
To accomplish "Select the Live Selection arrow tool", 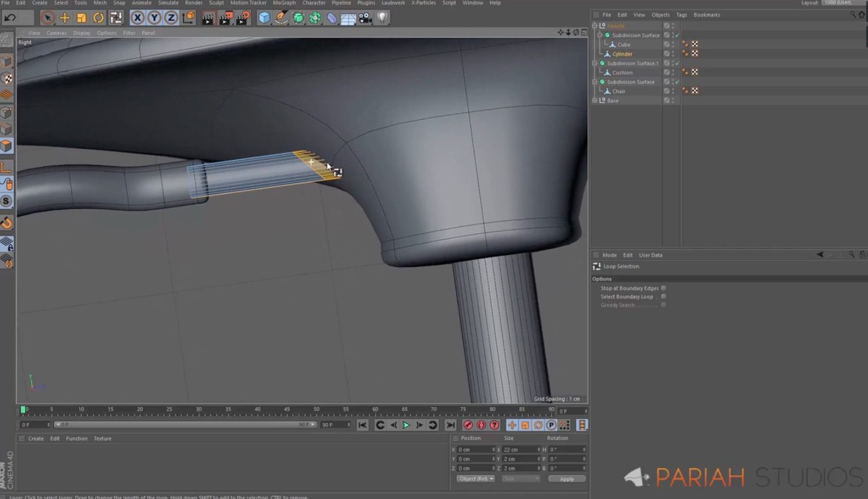I will (x=48, y=17).
